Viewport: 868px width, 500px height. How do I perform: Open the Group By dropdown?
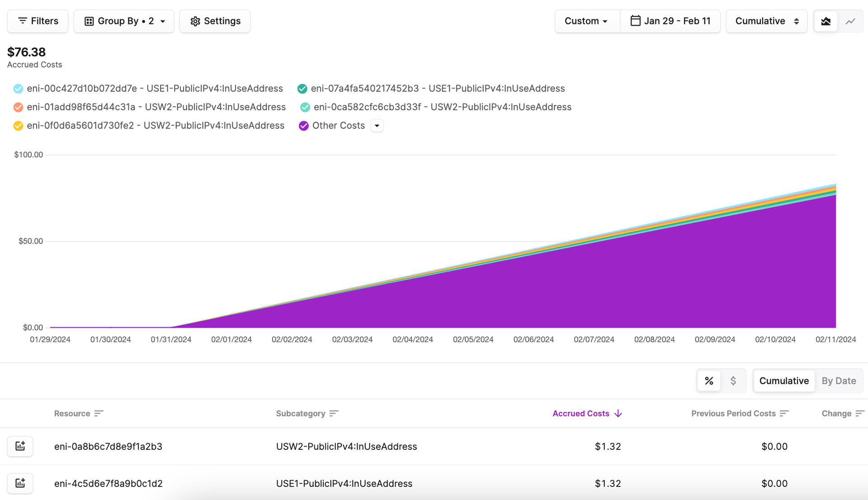tap(124, 21)
